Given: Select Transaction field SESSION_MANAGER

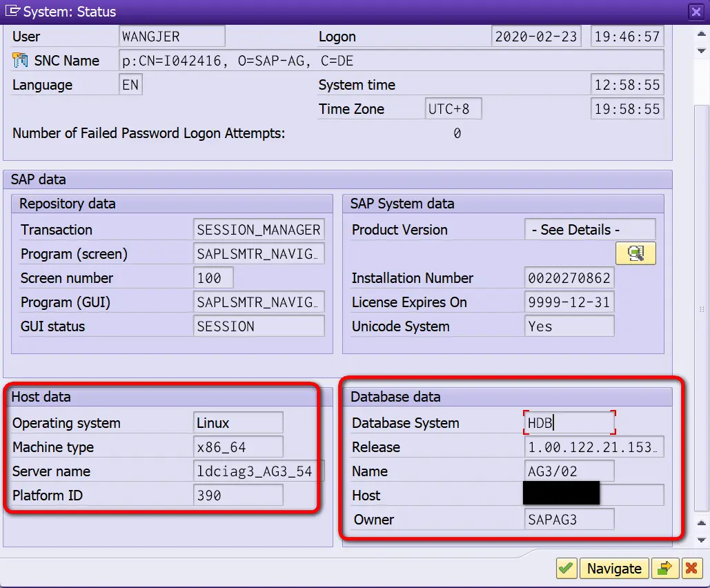Looking at the screenshot, I should tap(259, 230).
